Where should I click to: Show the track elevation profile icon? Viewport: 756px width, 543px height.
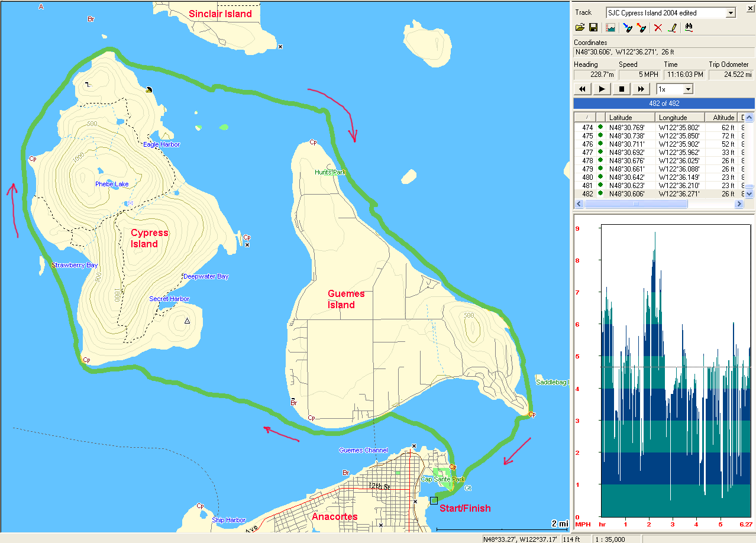coord(610,28)
